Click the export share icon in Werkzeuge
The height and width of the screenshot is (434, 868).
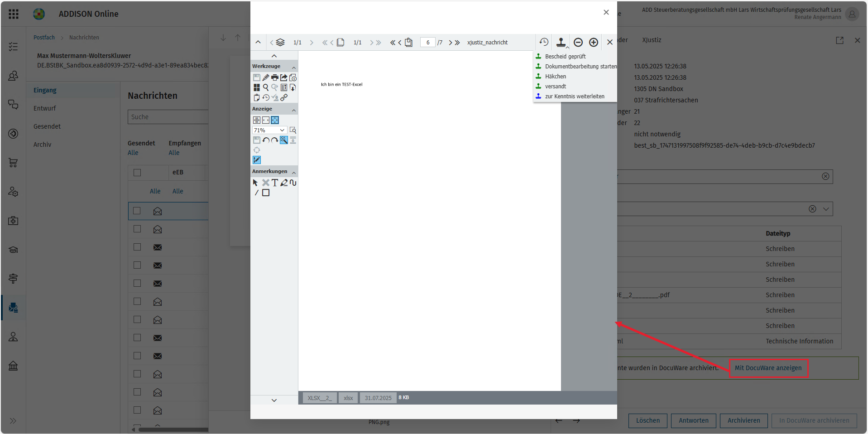(x=284, y=77)
